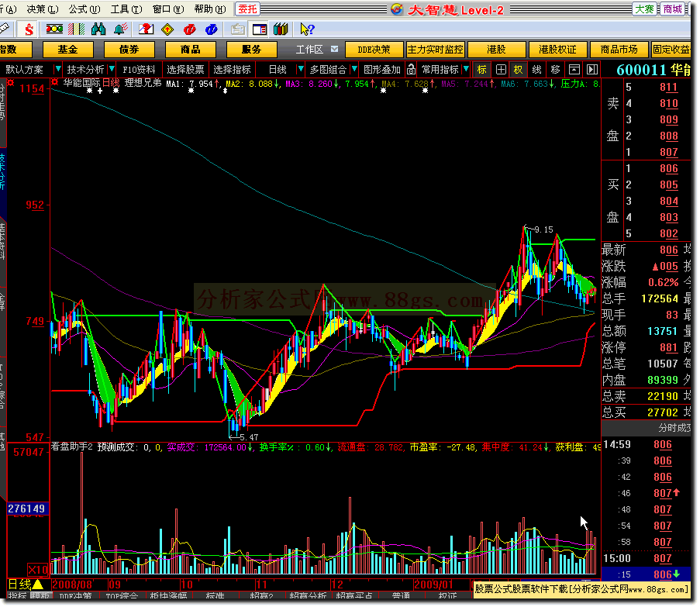Click the red circular info icon

pyautogui.click(x=189, y=29)
